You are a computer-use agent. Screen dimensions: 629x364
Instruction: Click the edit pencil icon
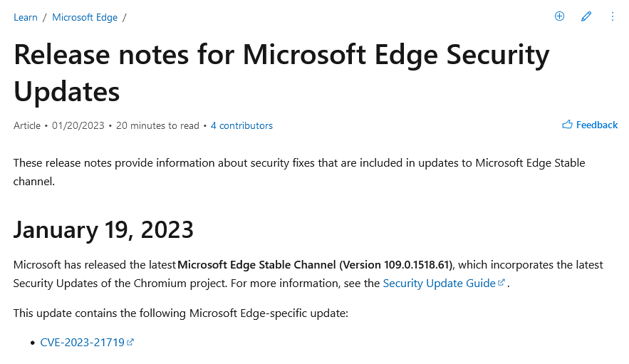point(586,16)
